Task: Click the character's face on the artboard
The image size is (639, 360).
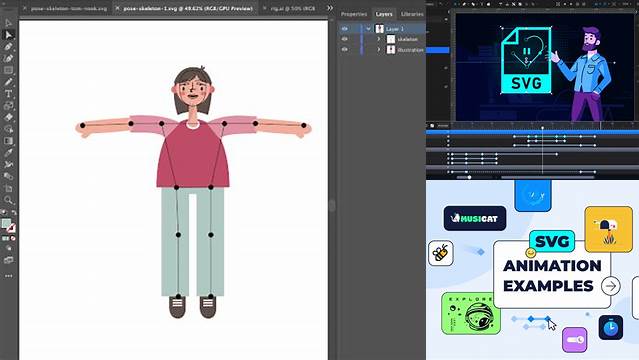Action: pyautogui.click(x=193, y=91)
